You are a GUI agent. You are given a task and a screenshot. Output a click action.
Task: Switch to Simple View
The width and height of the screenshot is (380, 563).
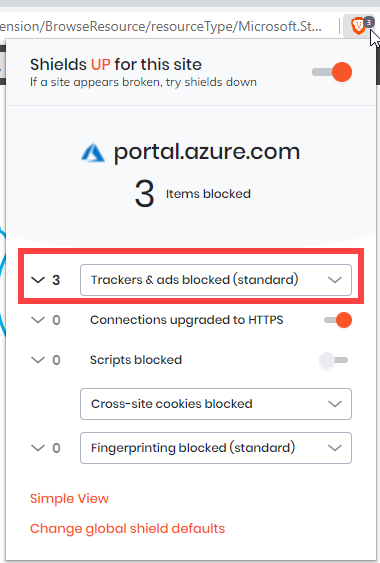pyautogui.click(x=69, y=499)
